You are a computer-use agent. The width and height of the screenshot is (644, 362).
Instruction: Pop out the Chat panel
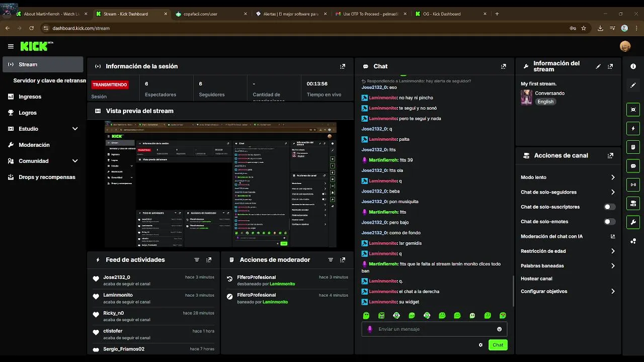click(503, 66)
